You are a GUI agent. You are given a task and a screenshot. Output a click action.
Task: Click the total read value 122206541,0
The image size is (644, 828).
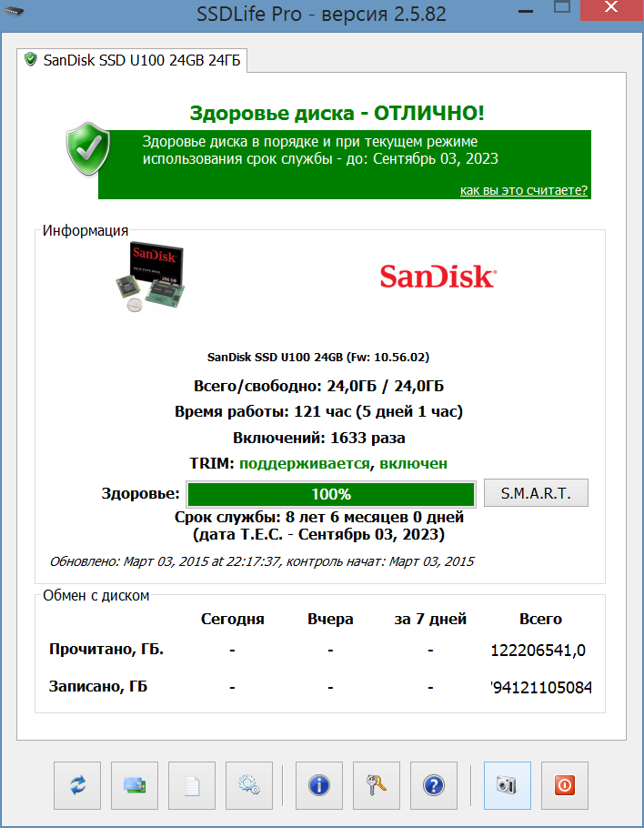pos(538,650)
